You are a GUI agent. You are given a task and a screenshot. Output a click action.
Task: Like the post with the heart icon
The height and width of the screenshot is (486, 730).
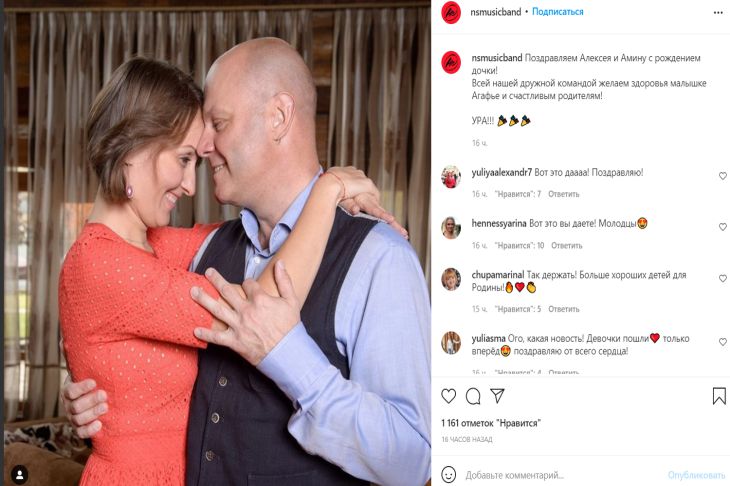pyautogui.click(x=449, y=396)
